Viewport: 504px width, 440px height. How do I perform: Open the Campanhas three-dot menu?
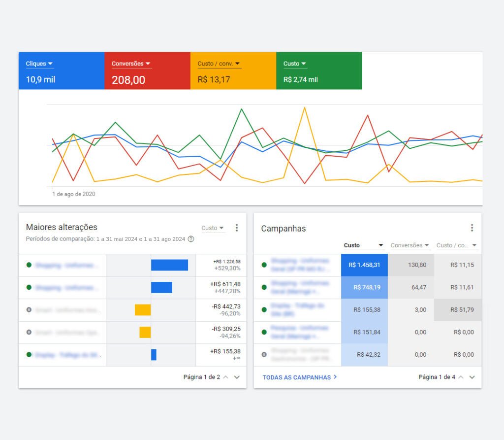pyautogui.click(x=472, y=228)
